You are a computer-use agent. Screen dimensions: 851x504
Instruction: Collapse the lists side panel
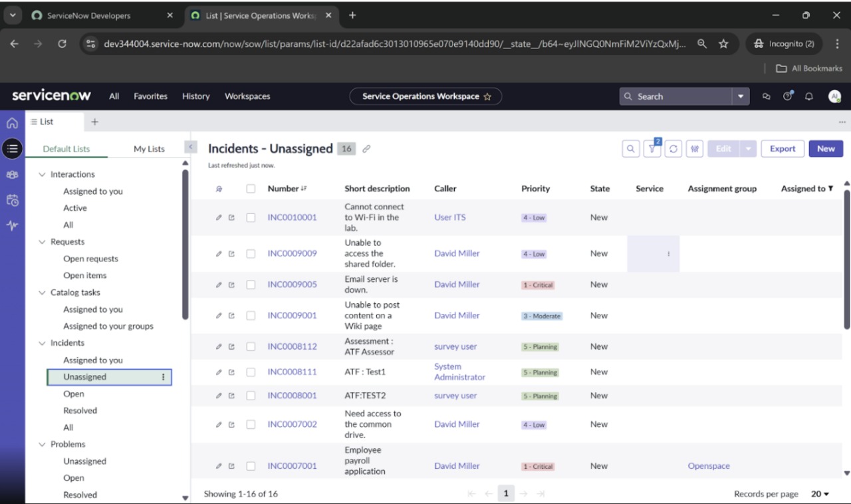pyautogui.click(x=190, y=147)
